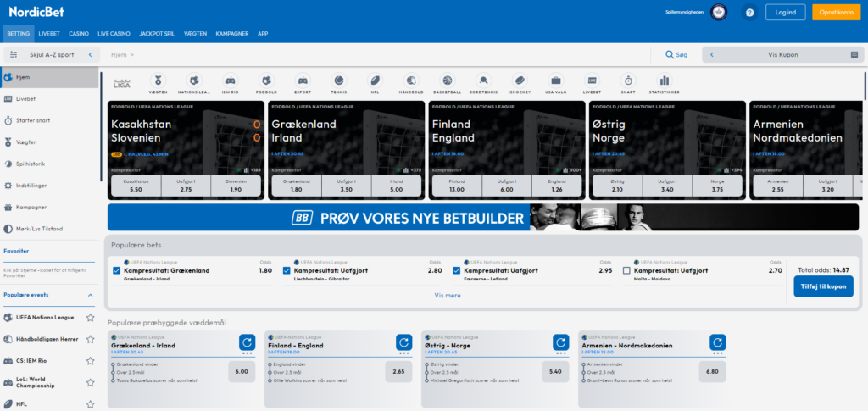Open options dots on Østrig - Norge prebuilt bet

[x=561, y=353]
